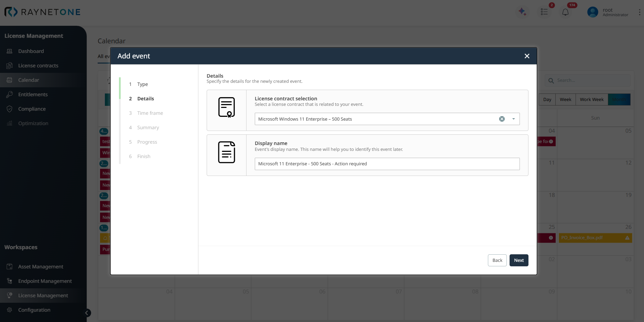Select the "Sun" column header
Image resolution: width=644 pixels, height=322 pixels.
pyautogui.click(x=595, y=118)
